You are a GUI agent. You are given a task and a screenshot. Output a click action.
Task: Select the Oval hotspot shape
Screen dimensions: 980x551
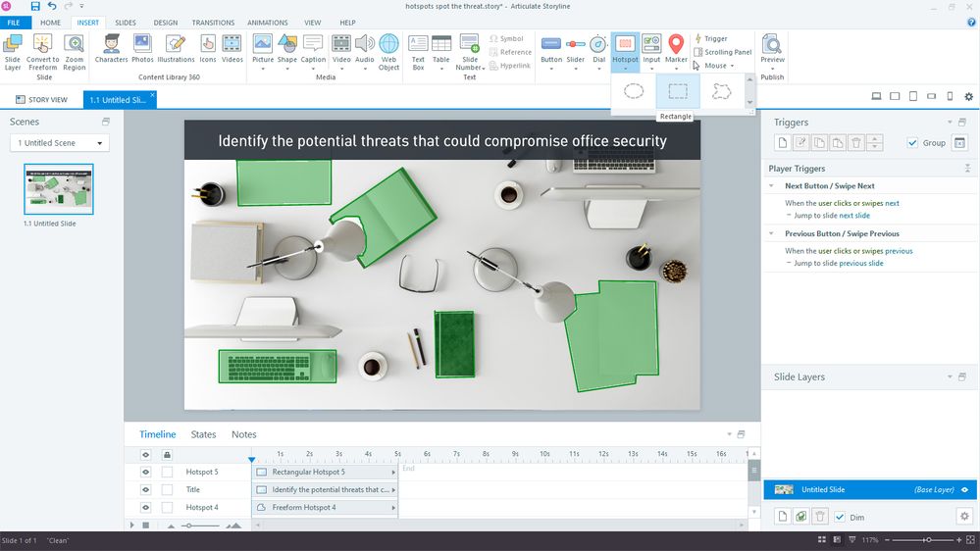coord(635,91)
